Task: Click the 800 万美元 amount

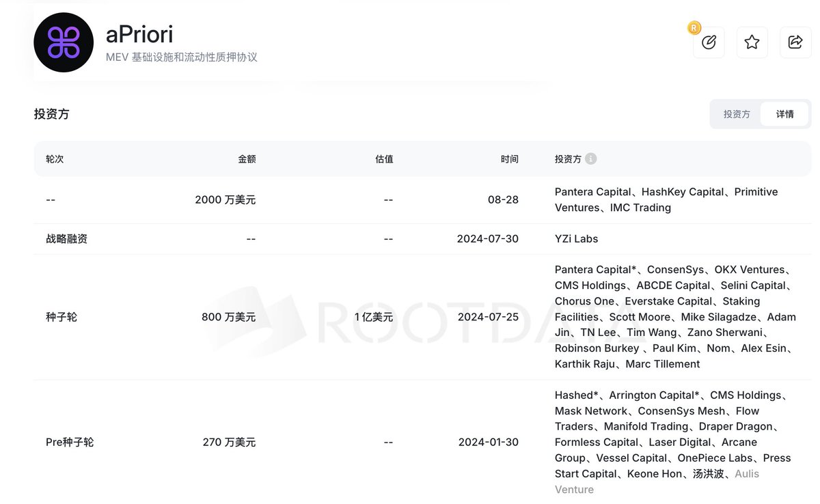Action: tap(229, 317)
